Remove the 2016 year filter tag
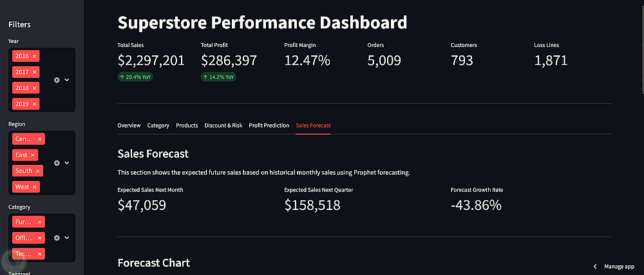The image size is (644, 275). pos(35,56)
